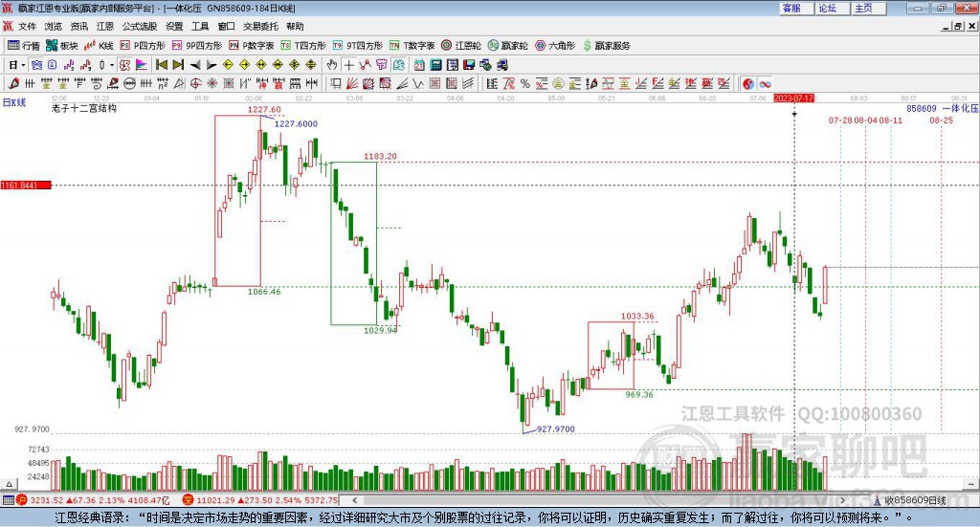Move chart left with black arrow

[195, 65]
